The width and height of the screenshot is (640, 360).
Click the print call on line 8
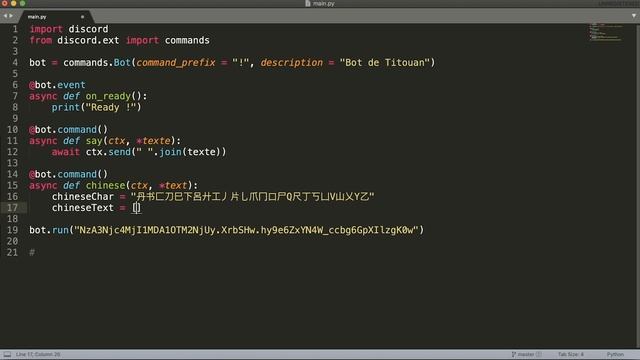(x=65, y=107)
